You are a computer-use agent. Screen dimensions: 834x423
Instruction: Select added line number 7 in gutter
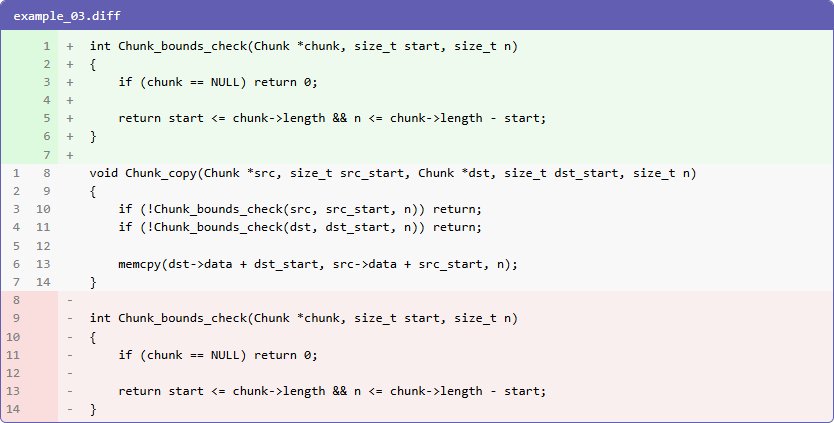[x=46, y=155]
